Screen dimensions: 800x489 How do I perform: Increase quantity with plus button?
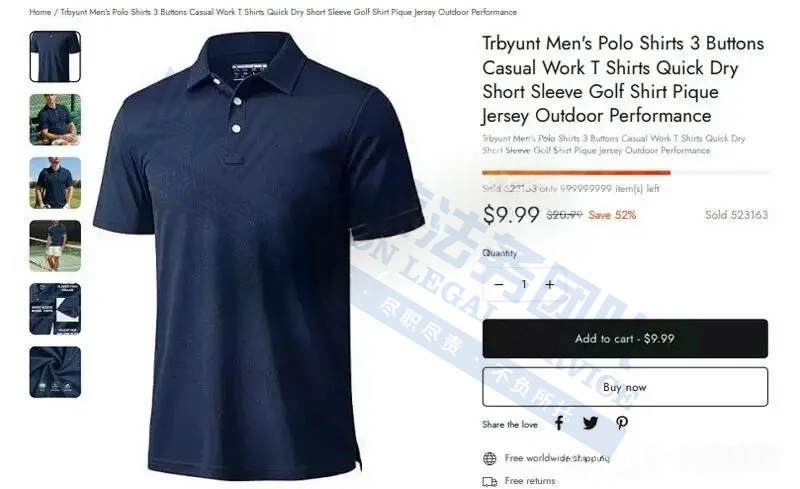click(x=549, y=284)
